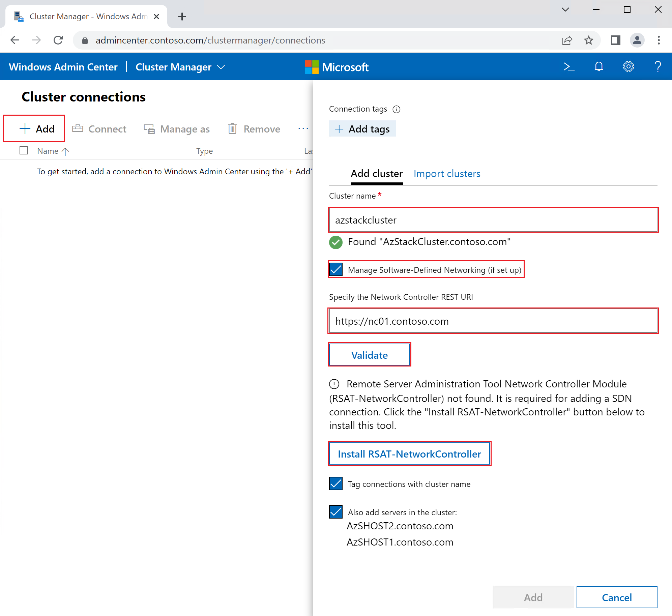Open the more options ellipsis in the toolbar
The height and width of the screenshot is (616, 672).
pos(303,128)
